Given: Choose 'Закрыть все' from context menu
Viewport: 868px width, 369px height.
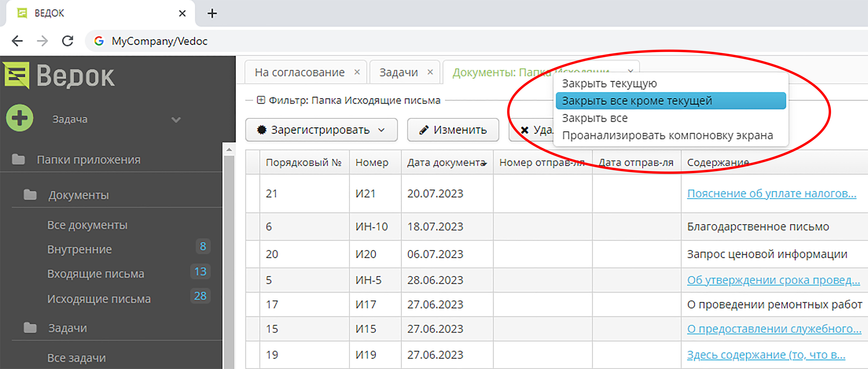Looking at the screenshot, I should [x=595, y=118].
